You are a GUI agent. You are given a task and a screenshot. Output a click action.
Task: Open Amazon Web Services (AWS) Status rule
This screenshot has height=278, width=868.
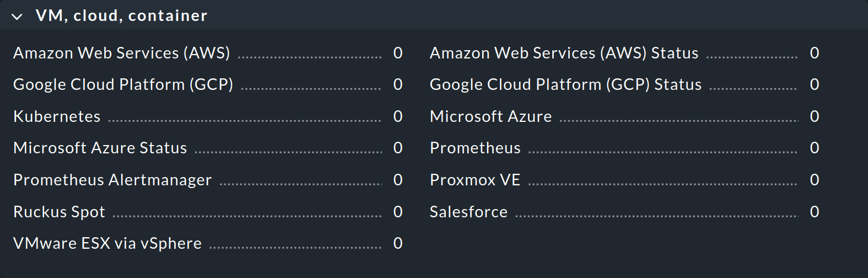(x=564, y=53)
